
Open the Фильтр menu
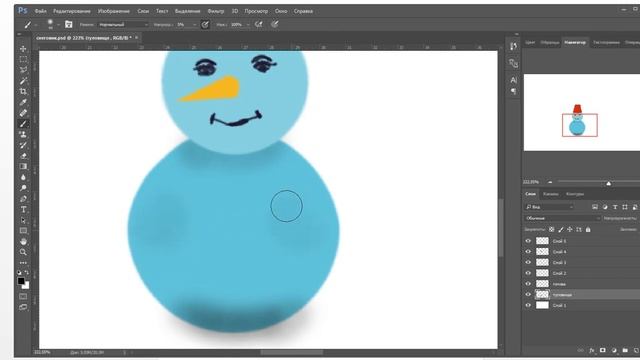[x=216, y=11]
